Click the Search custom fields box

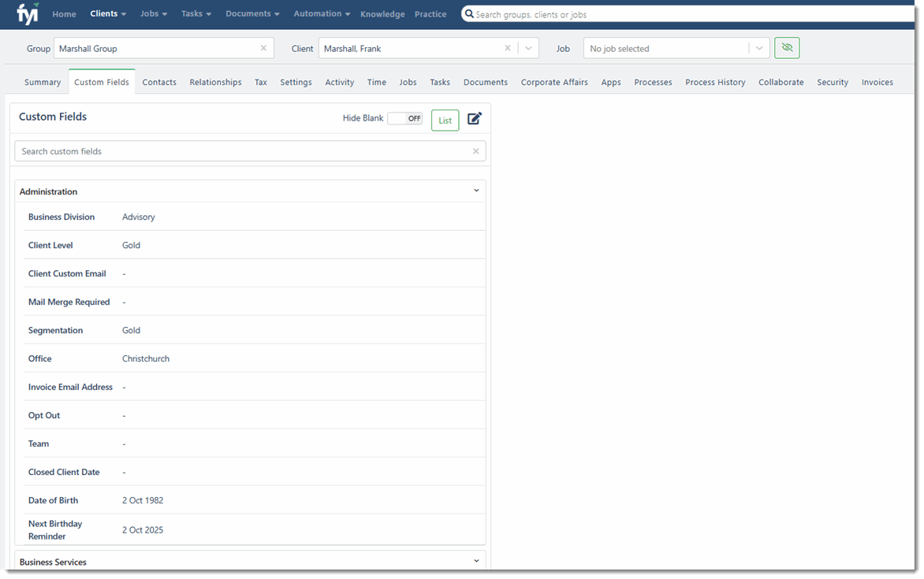pos(250,151)
